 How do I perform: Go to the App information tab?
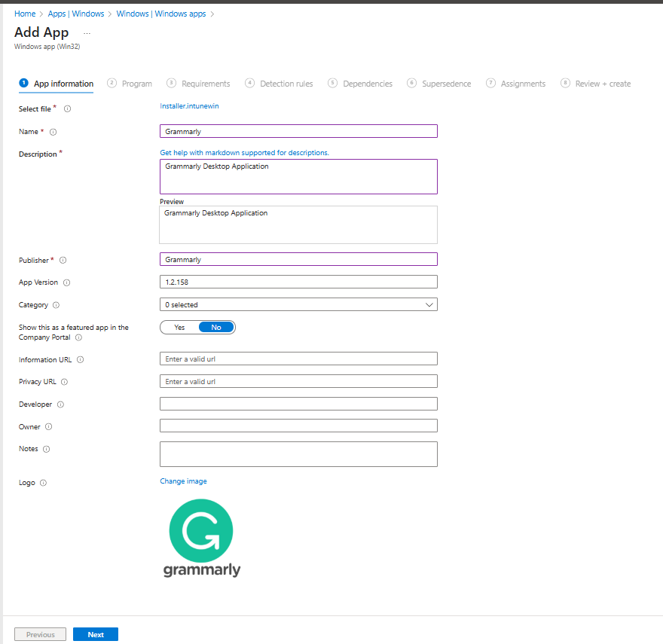(x=57, y=84)
